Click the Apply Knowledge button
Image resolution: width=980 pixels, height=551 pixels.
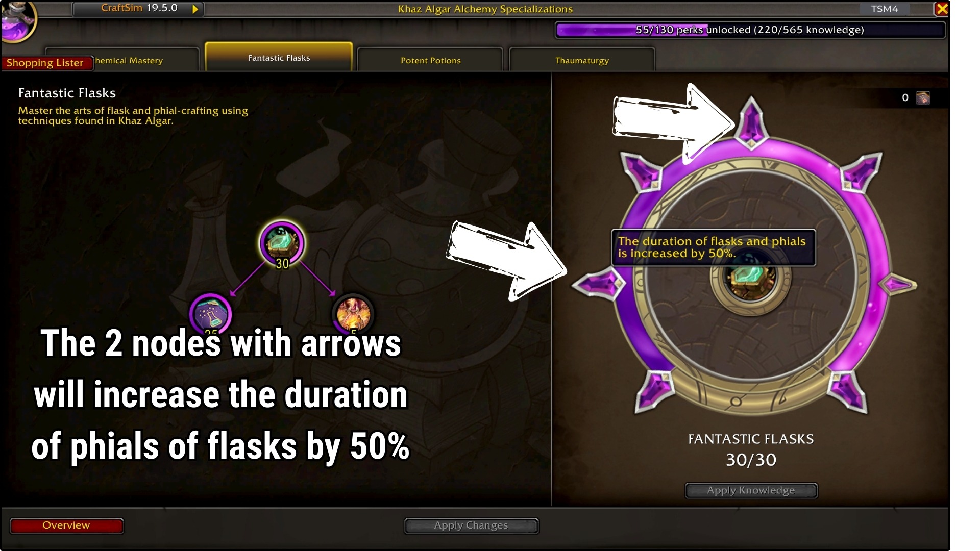[751, 490]
